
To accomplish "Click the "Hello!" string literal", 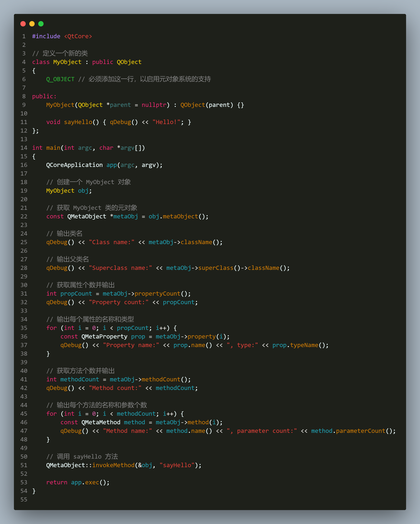I will [166, 122].
